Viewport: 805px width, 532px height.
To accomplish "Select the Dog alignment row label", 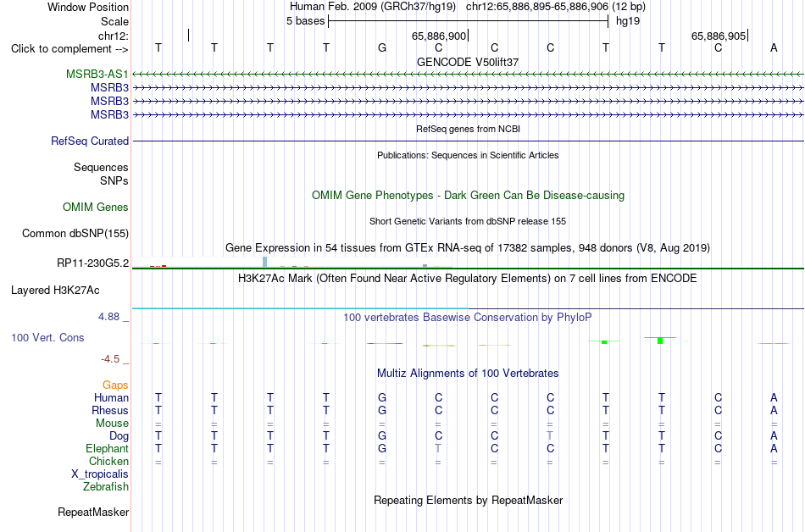I will pos(119,436).
